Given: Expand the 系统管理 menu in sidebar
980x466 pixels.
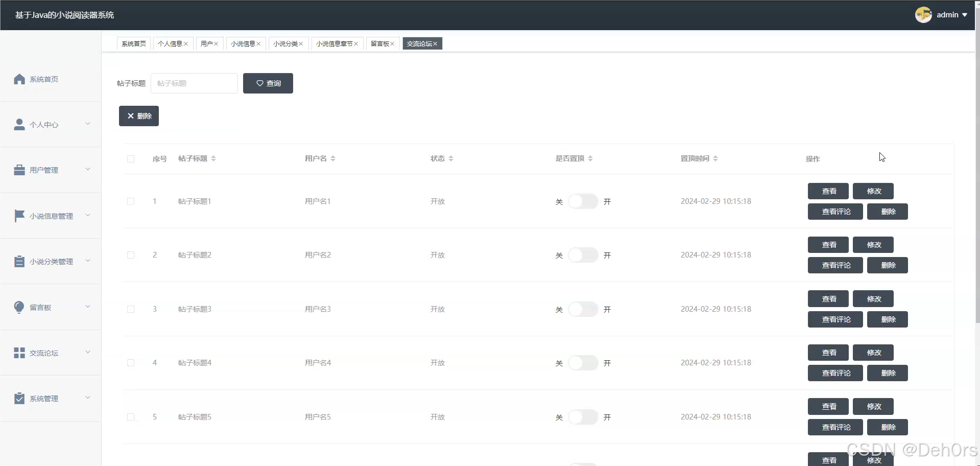Looking at the screenshot, I should pos(88,398).
